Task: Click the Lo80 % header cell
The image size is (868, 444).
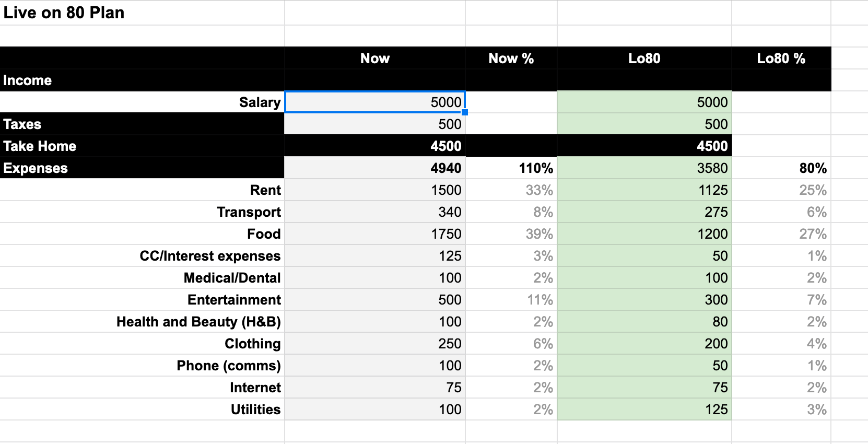Action: pyautogui.click(x=781, y=58)
